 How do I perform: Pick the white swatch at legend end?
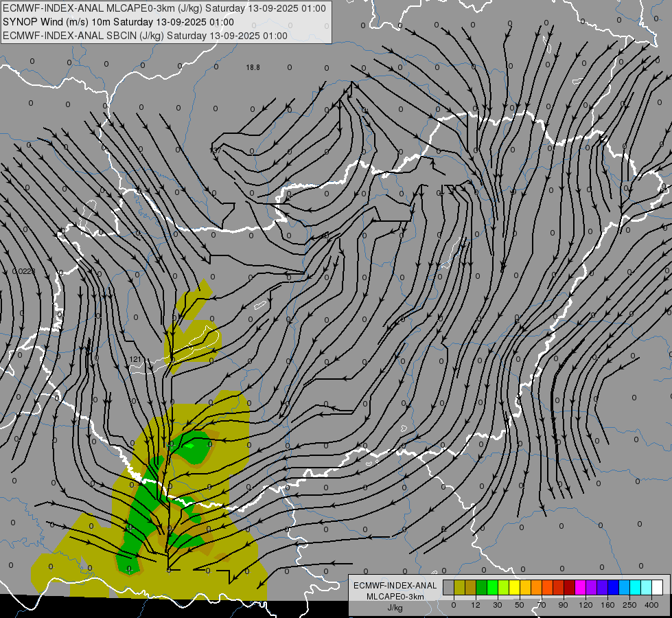tap(658, 587)
